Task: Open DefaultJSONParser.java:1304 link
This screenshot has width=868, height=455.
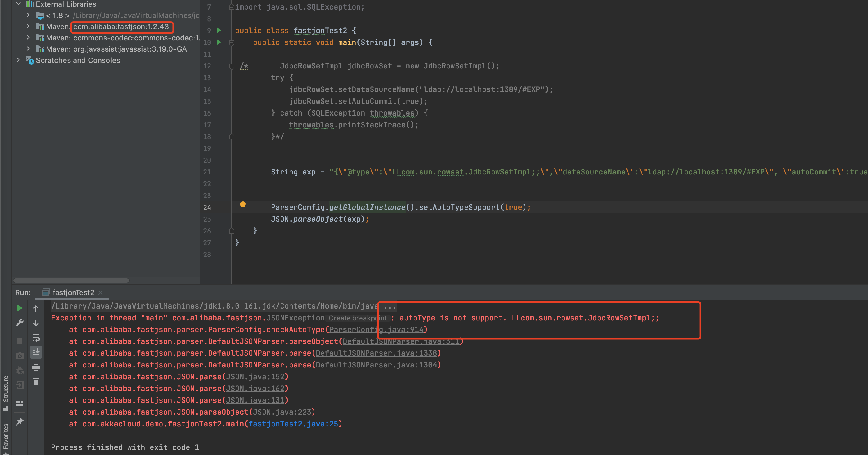Action: 376,365
